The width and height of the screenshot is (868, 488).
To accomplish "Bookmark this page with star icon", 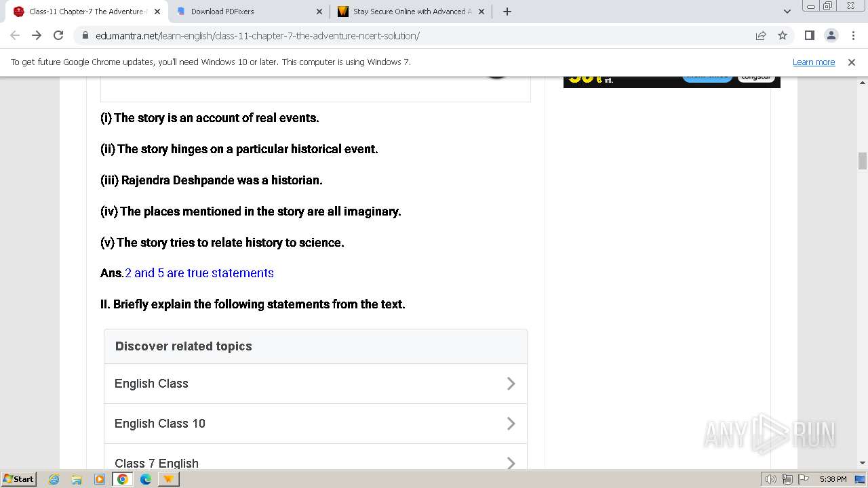I will 783,35.
